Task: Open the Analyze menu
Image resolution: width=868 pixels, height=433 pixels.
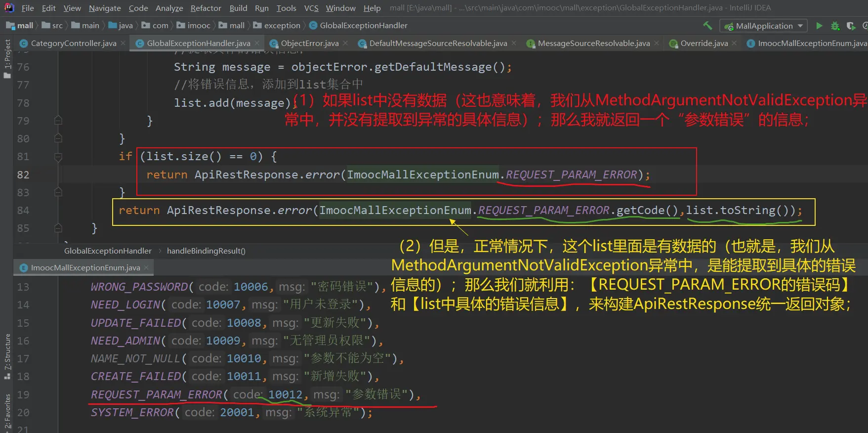Action: (x=169, y=8)
